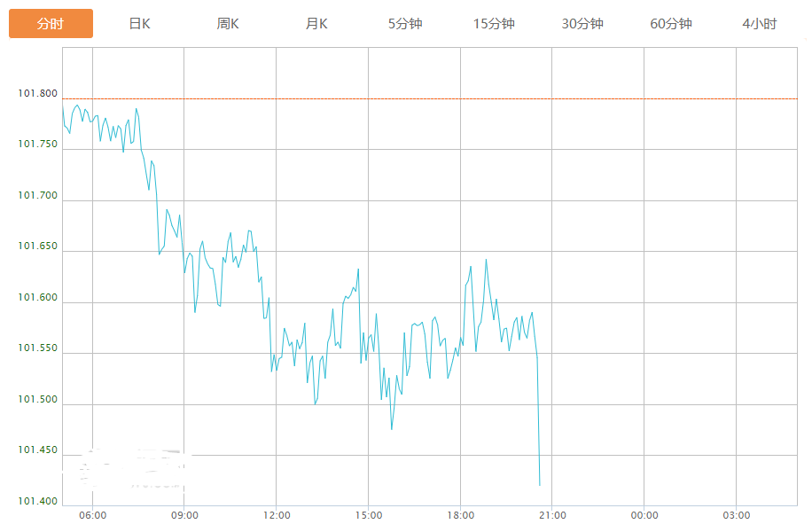Click the 101.400 price axis label
The image size is (812, 524).
click(x=37, y=502)
